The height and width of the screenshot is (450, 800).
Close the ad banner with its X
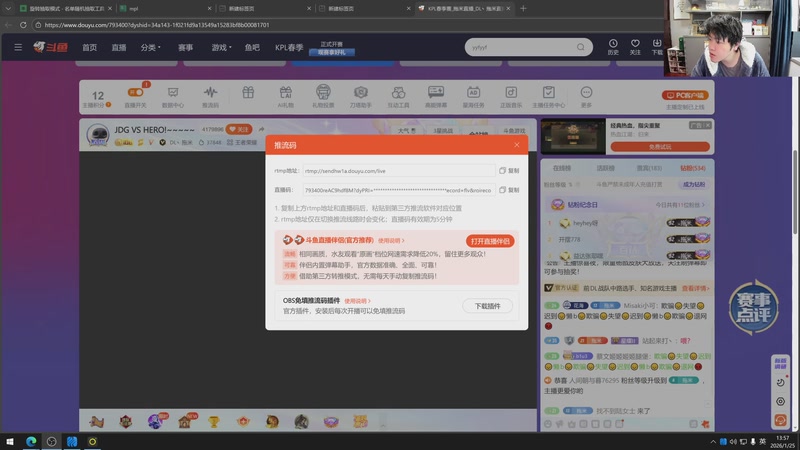(x=708, y=126)
